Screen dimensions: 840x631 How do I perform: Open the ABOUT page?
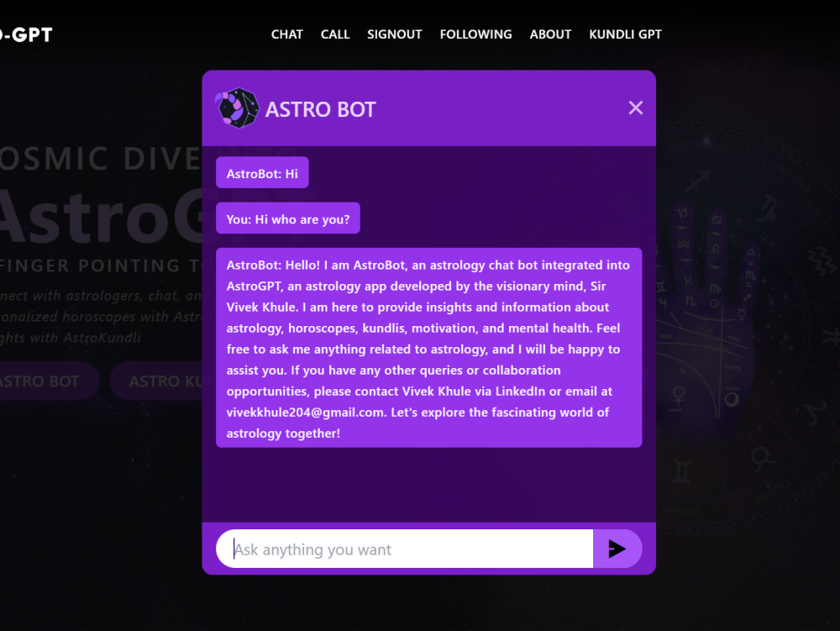tap(550, 34)
